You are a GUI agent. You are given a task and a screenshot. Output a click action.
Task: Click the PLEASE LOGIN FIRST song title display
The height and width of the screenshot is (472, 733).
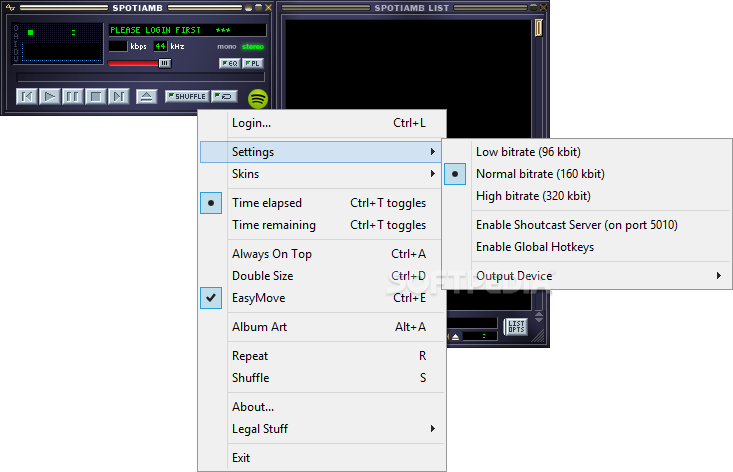[x=187, y=30]
